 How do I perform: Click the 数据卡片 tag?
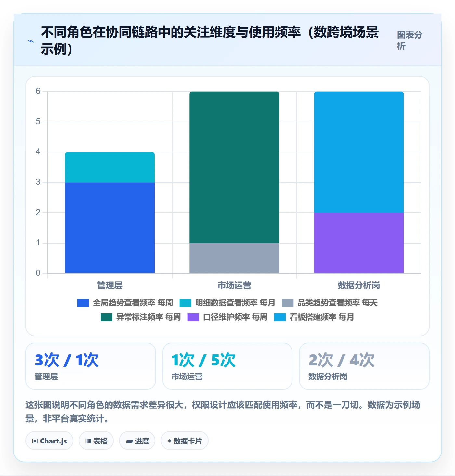[x=185, y=441]
